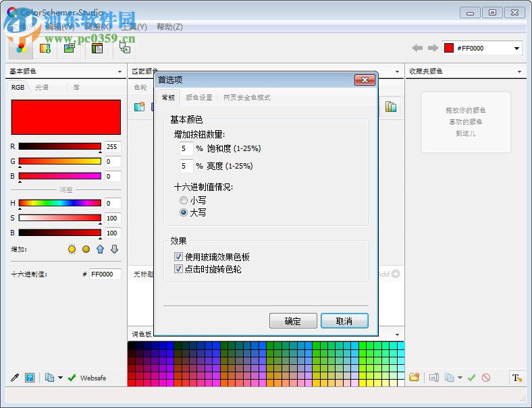Image resolution: width=532 pixels, height=408 pixels.
Task: Click the hex value FF0000 field
Action: click(105, 274)
